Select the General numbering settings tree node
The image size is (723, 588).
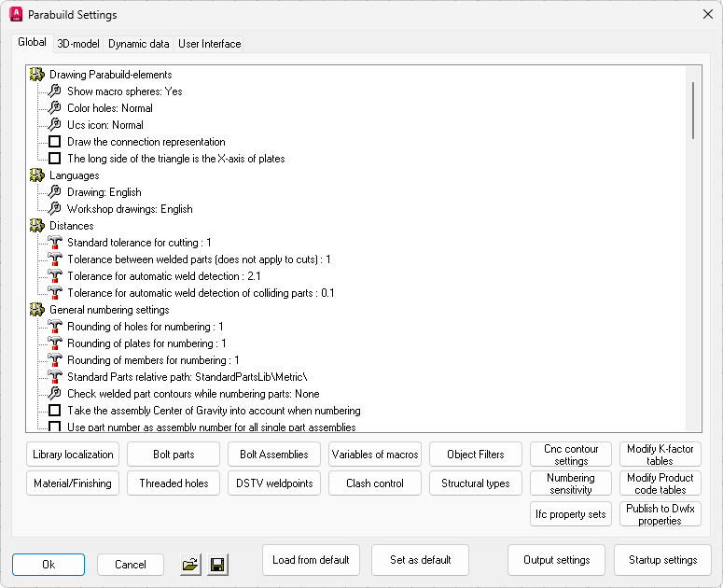[x=109, y=310]
